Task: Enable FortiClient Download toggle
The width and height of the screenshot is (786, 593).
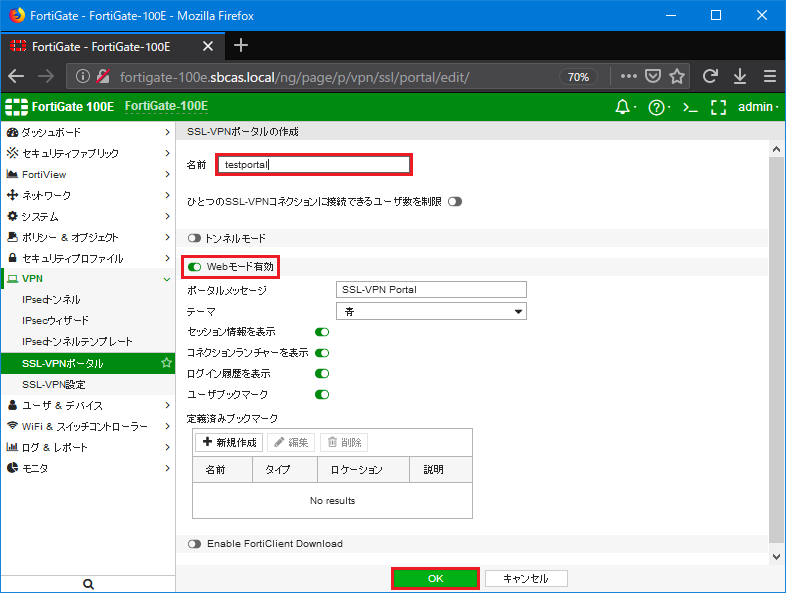Action: 194,544
